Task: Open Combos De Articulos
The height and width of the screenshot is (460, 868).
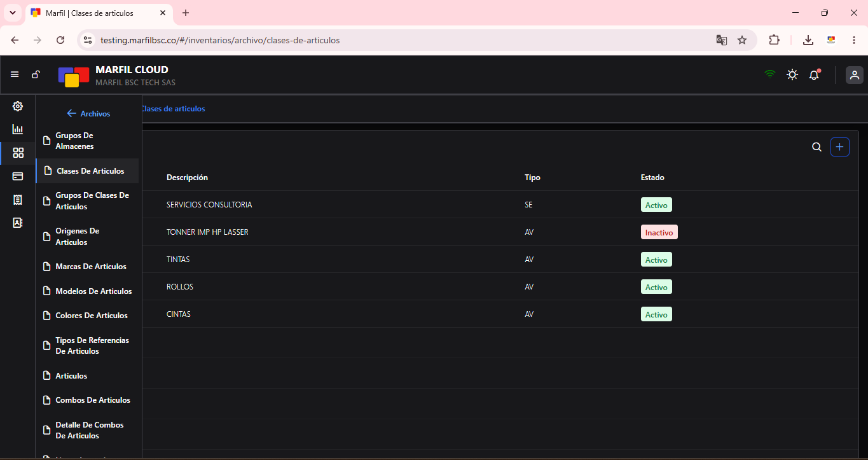Action: click(88, 400)
